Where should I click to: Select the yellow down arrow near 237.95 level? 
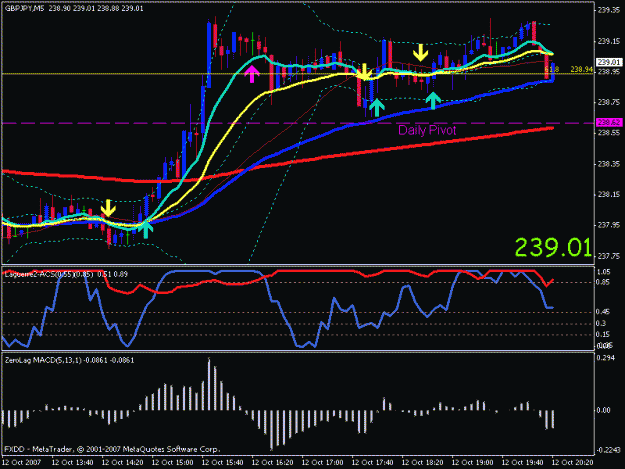point(108,208)
